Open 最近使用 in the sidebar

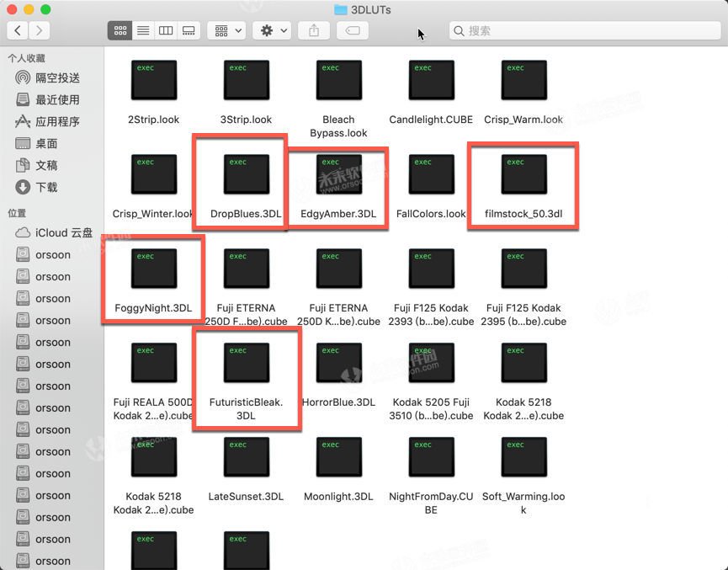47,99
